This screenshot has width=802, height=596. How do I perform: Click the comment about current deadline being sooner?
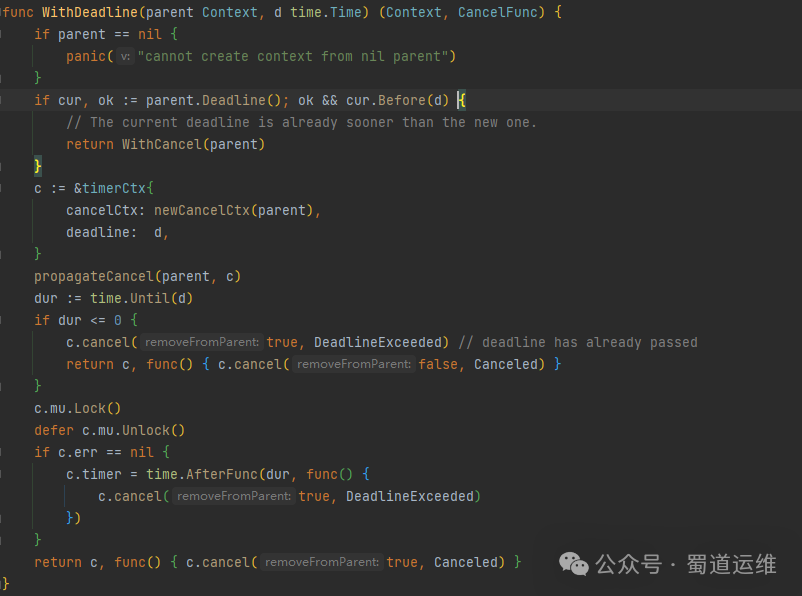[301, 122]
